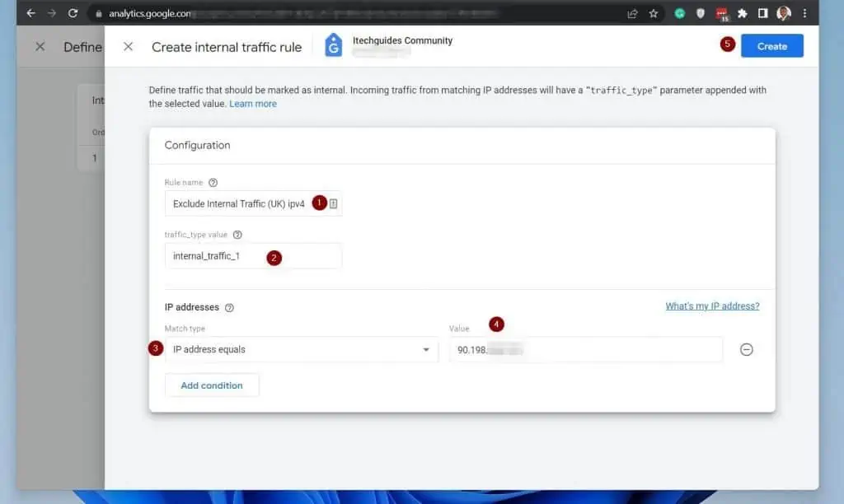844x504 pixels.
Task: Open the What's my IP address link
Action: tap(712, 306)
